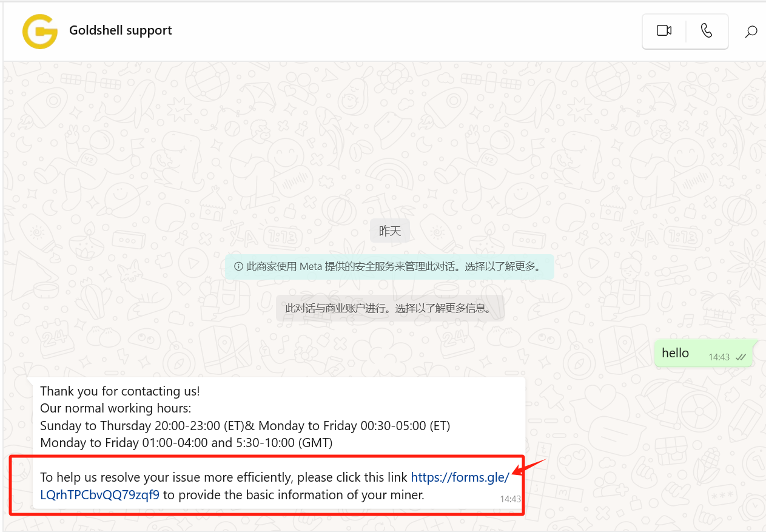Open the Goldshell support profile picture
Screen dimensions: 766x532
click(40, 31)
